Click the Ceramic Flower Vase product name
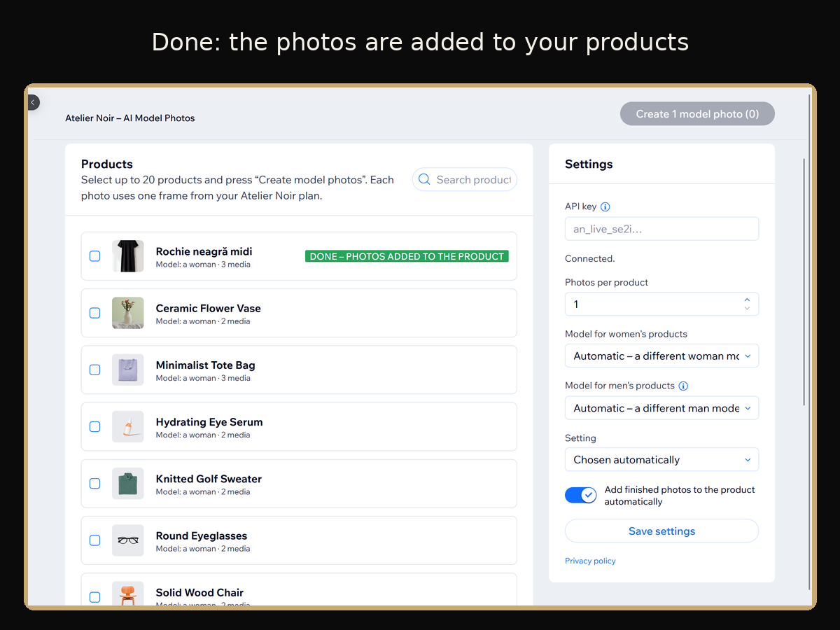 pyautogui.click(x=209, y=308)
